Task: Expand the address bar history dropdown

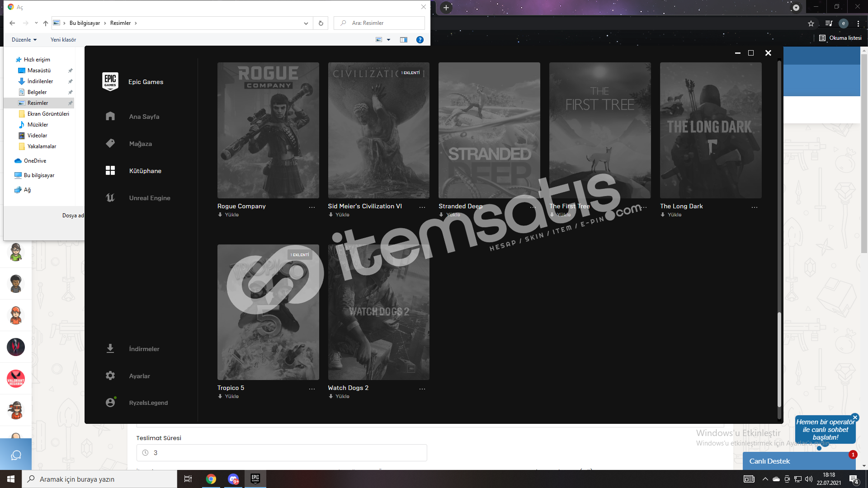Action: pyautogui.click(x=306, y=23)
